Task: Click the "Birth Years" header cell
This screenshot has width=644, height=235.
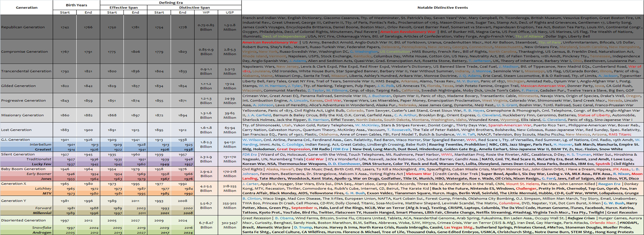Action: [x=76, y=5]
